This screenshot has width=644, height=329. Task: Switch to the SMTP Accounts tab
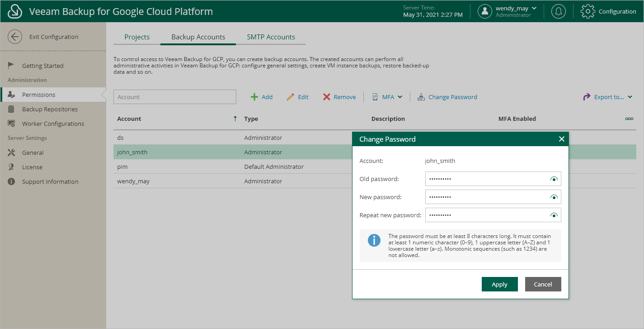(271, 37)
